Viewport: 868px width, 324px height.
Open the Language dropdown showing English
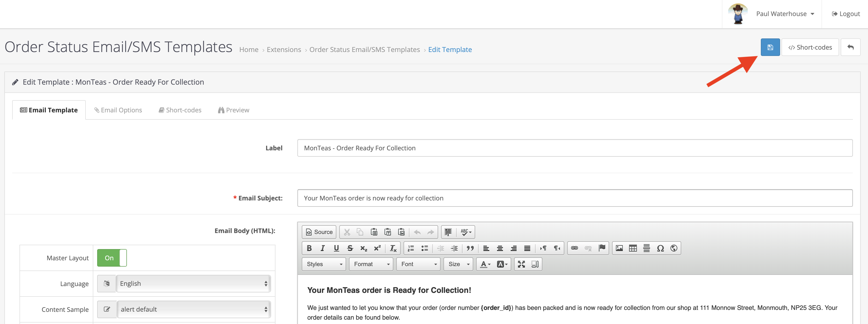point(193,284)
